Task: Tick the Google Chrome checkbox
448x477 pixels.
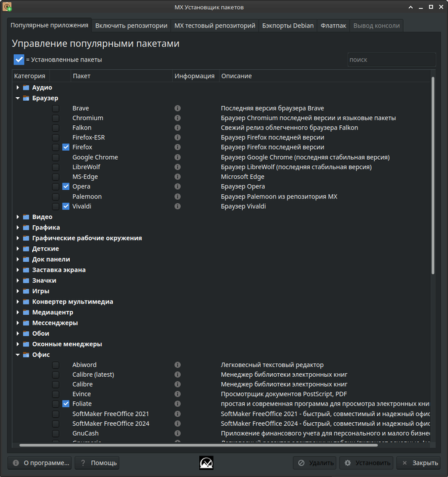Action: point(55,157)
